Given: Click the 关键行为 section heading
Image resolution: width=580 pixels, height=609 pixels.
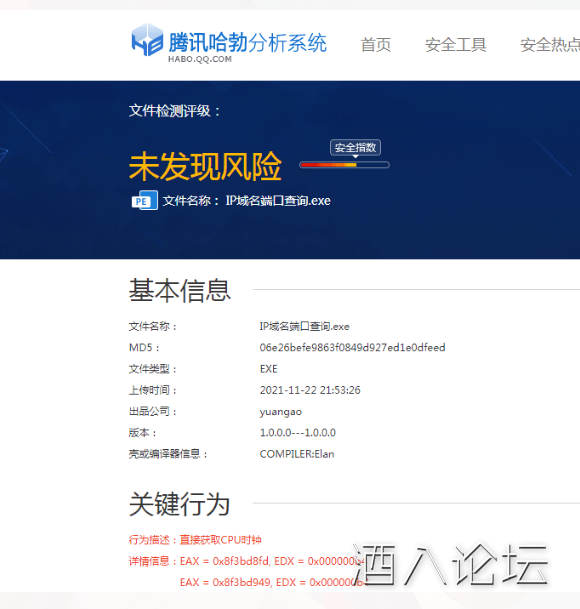Looking at the screenshot, I should click(179, 504).
